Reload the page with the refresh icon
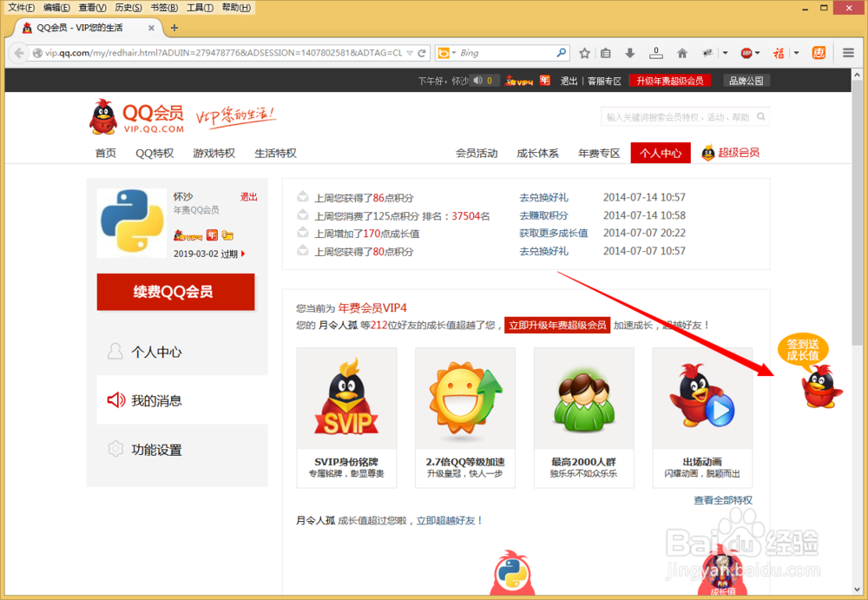 (x=422, y=53)
